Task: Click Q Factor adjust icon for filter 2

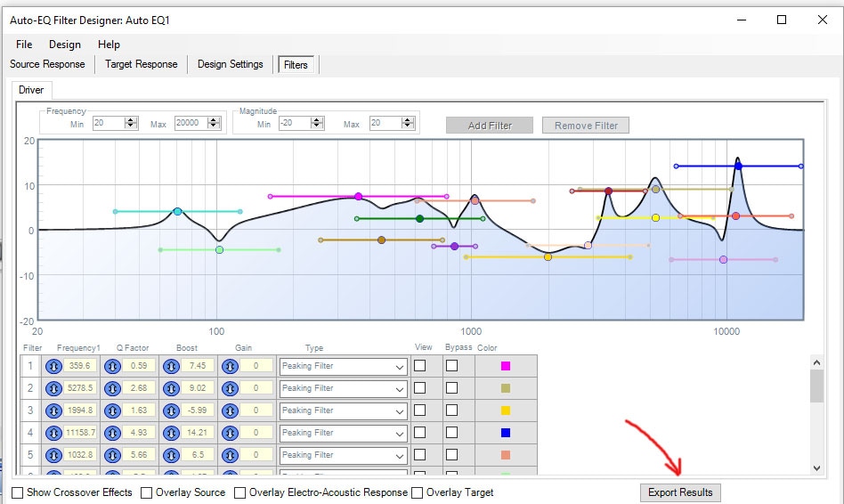Action: pyautogui.click(x=112, y=389)
